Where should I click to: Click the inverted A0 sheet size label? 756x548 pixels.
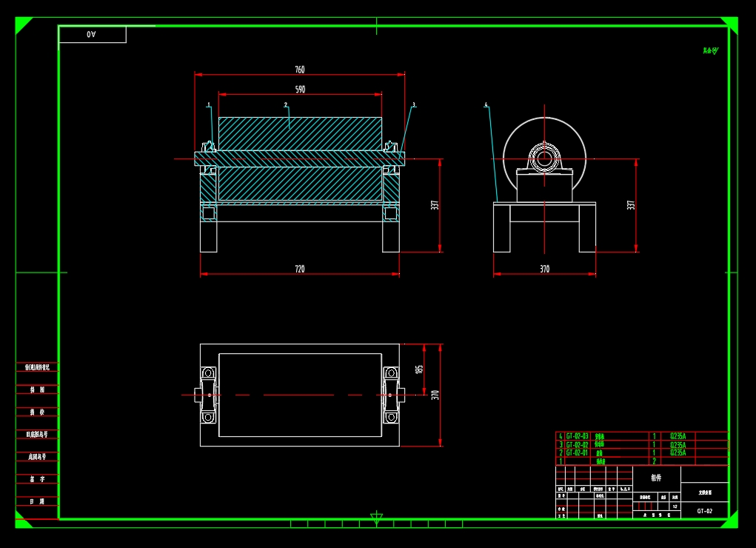point(91,34)
